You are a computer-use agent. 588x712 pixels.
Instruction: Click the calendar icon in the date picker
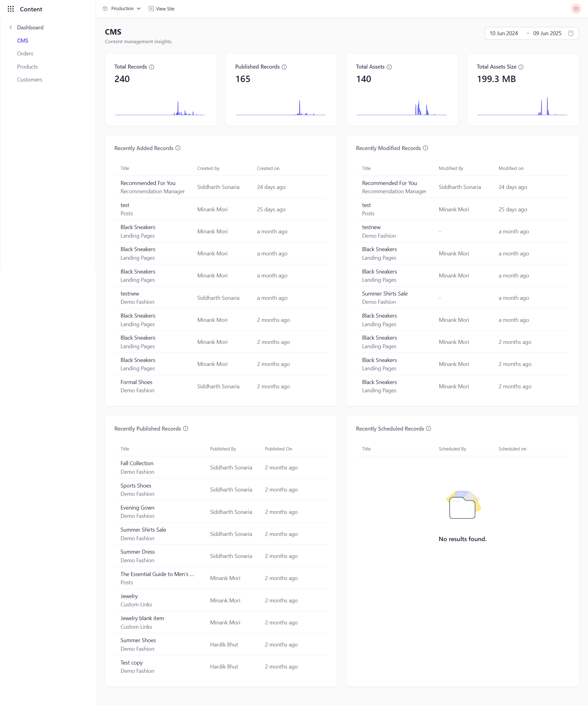571,33
